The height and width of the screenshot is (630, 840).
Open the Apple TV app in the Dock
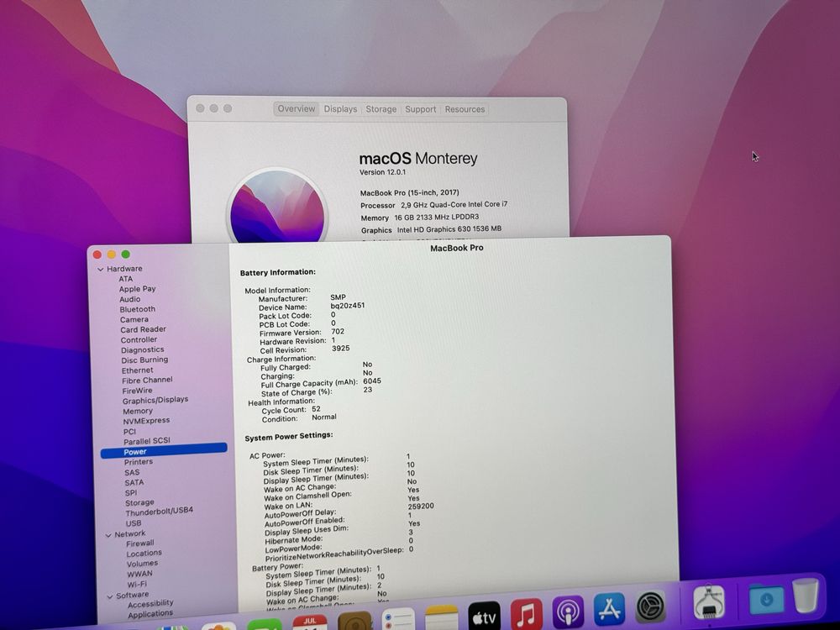click(485, 617)
